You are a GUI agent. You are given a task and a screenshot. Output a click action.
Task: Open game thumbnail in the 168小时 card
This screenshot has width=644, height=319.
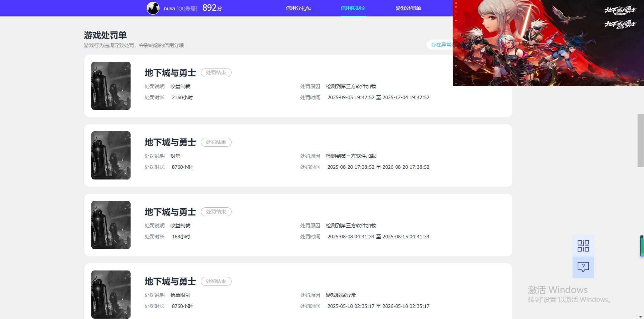coord(111,225)
